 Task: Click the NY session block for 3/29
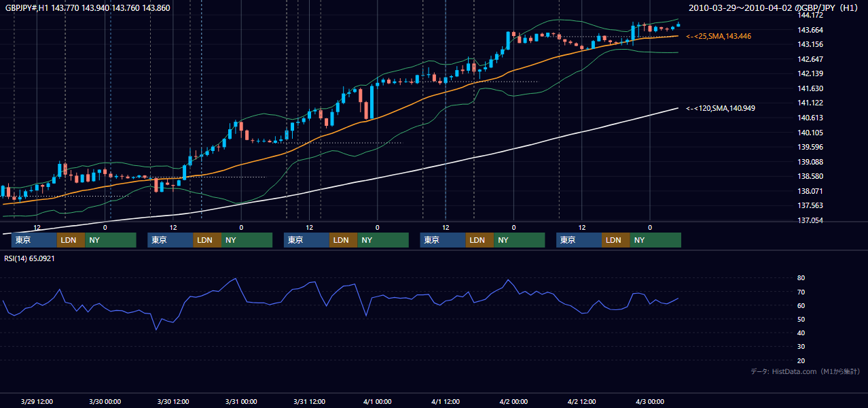tap(111, 240)
